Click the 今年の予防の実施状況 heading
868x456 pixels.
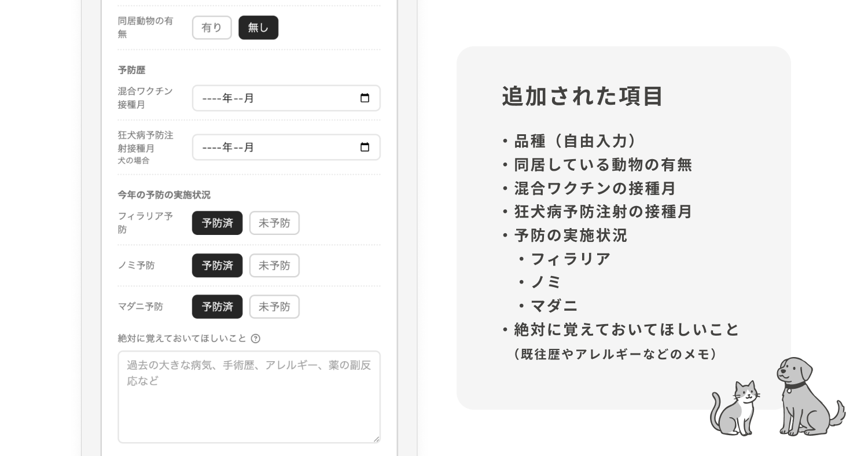pos(164,195)
